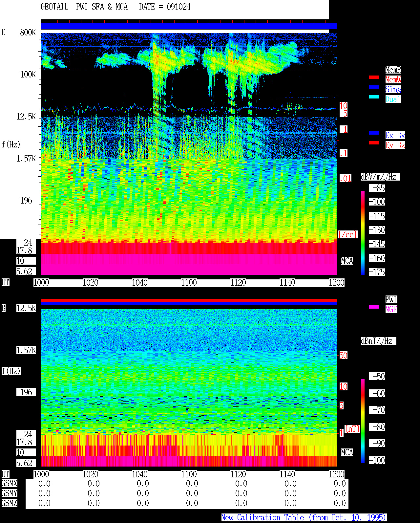Image resolution: width=420 pixels, height=523 pixels.
Task: Click the red [nT] field label
Action: tap(352, 429)
